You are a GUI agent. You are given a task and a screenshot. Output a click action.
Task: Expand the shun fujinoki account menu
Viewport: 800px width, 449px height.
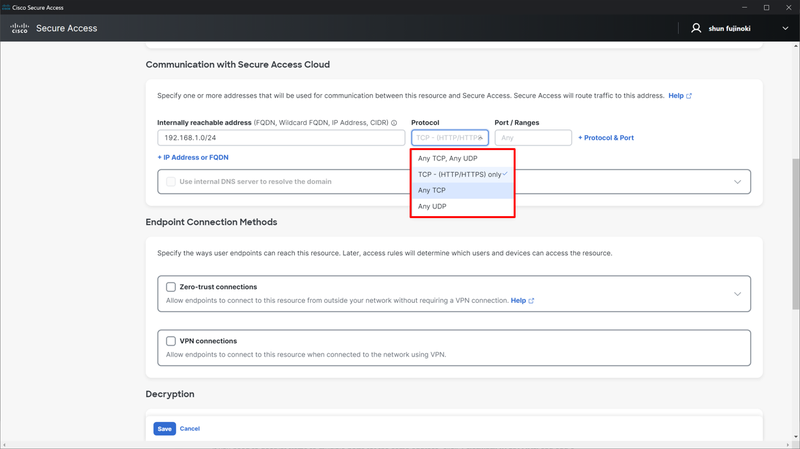785,29
